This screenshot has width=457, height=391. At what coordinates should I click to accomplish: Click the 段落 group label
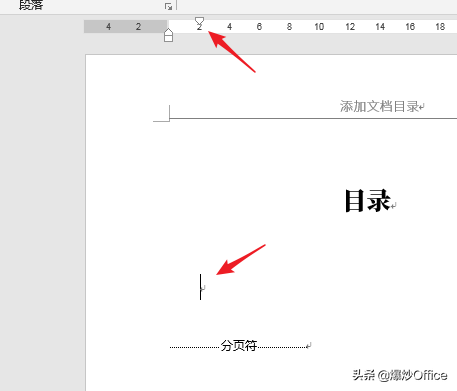pos(31,5)
